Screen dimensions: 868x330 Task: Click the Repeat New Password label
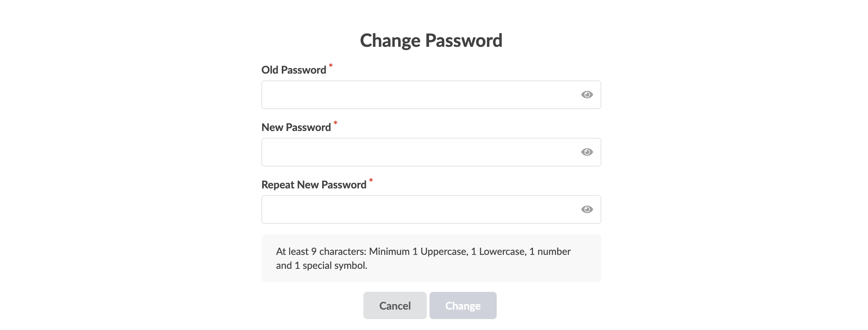[314, 185]
